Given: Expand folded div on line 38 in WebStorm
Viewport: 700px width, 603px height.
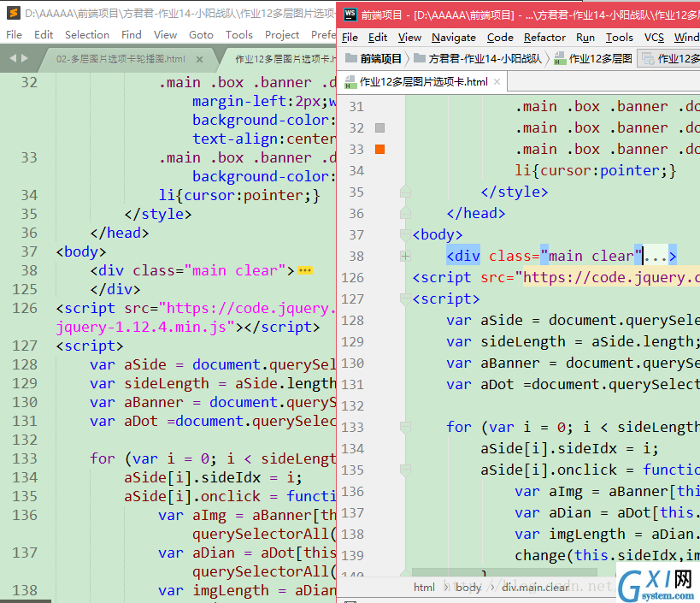Looking at the screenshot, I should pyautogui.click(x=405, y=257).
